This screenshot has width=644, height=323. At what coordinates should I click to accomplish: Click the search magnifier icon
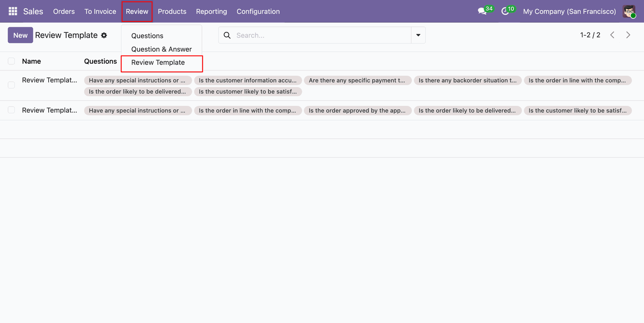(x=227, y=35)
